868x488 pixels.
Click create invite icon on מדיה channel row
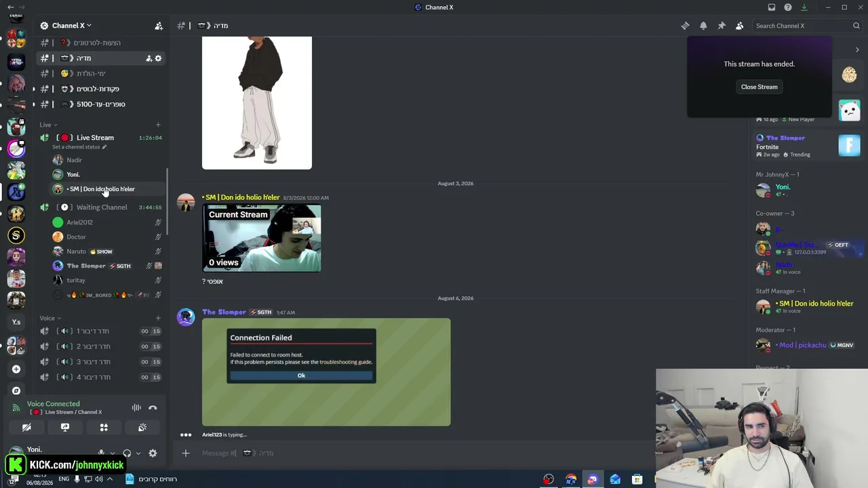[x=149, y=58]
